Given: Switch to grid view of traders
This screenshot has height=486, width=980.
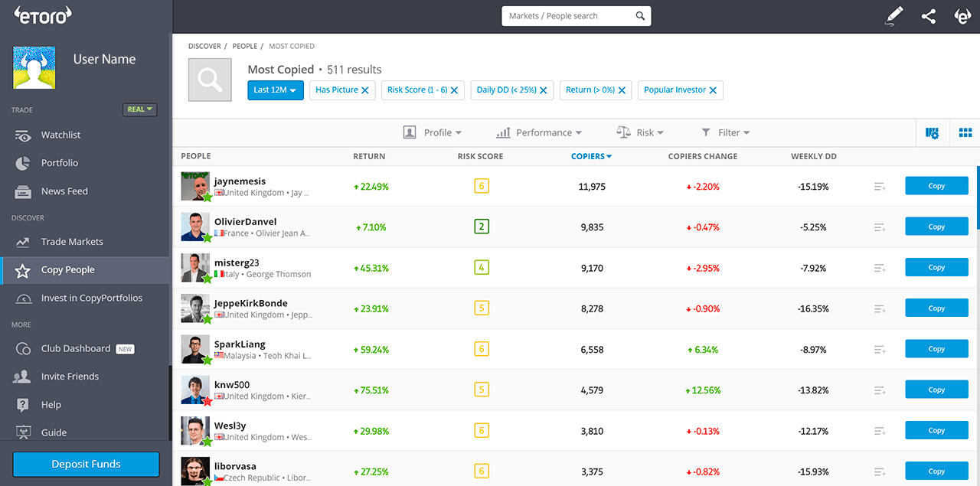Looking at the screenshot, I should pos(965,132).
